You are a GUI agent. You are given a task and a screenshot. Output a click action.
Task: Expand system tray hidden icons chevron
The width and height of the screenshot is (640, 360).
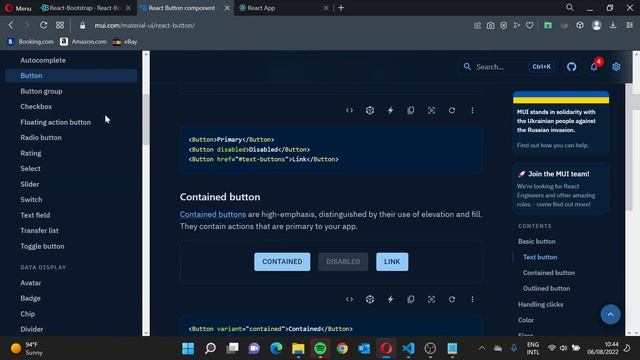(482, 348)
